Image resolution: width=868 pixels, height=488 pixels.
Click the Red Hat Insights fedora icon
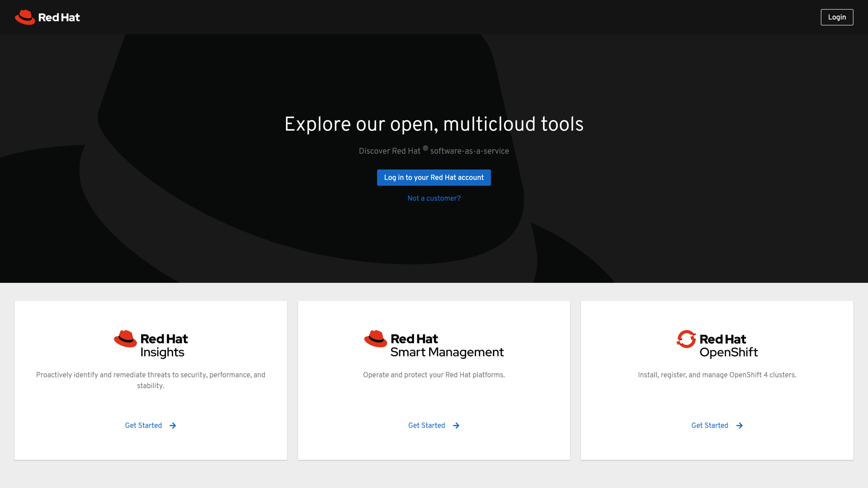coord(125,339)
